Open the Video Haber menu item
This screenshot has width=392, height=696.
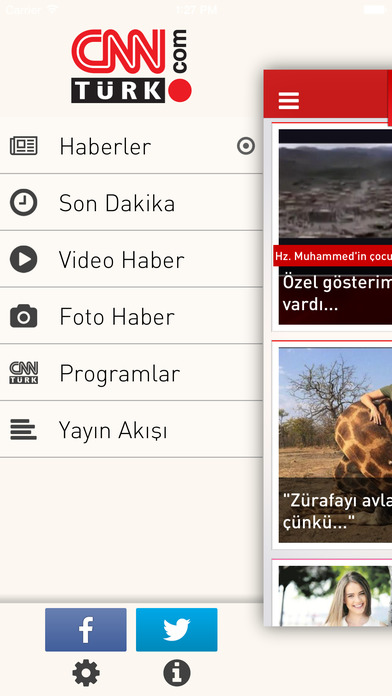(x=131, y=259)
